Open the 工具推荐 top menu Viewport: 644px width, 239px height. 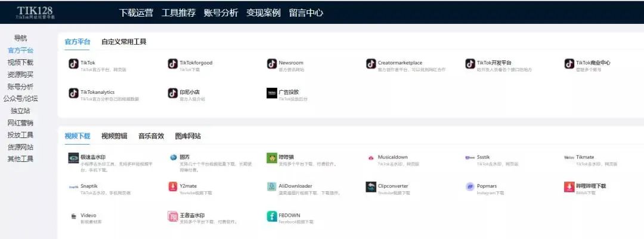point(179,13)
